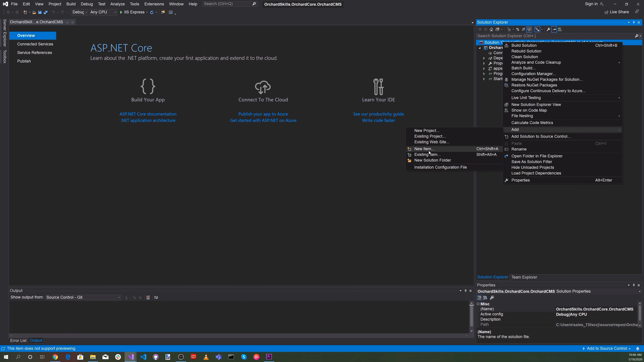Click the Save icon in main toolbar
Viewport: 644px width, 362px height.
[40, 12]
